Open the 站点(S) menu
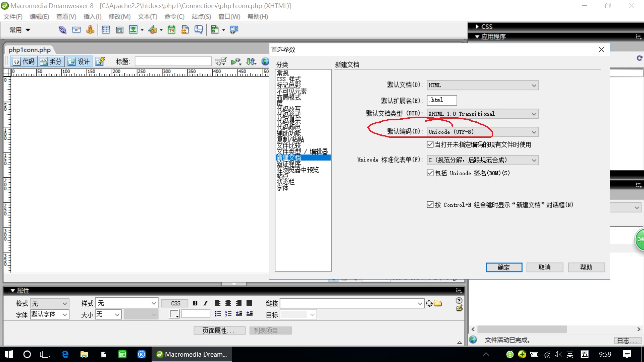The height and width of the screenshot is (362, 644). point(201,16)
